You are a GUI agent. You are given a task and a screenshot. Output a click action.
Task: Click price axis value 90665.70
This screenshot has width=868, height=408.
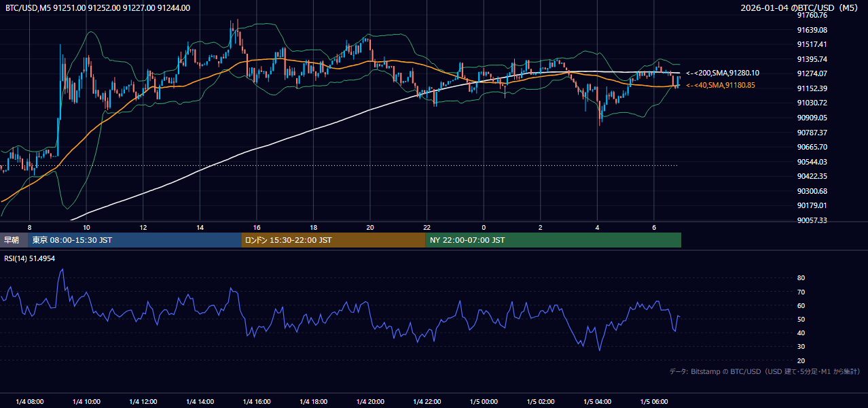[x=812, y=147]
